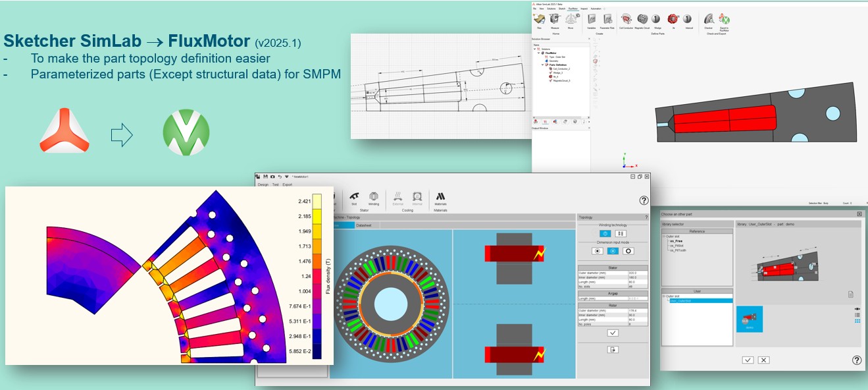Select os_PllSlot in Reference library
The image size is (868, 390).
[x=677, y=246]
